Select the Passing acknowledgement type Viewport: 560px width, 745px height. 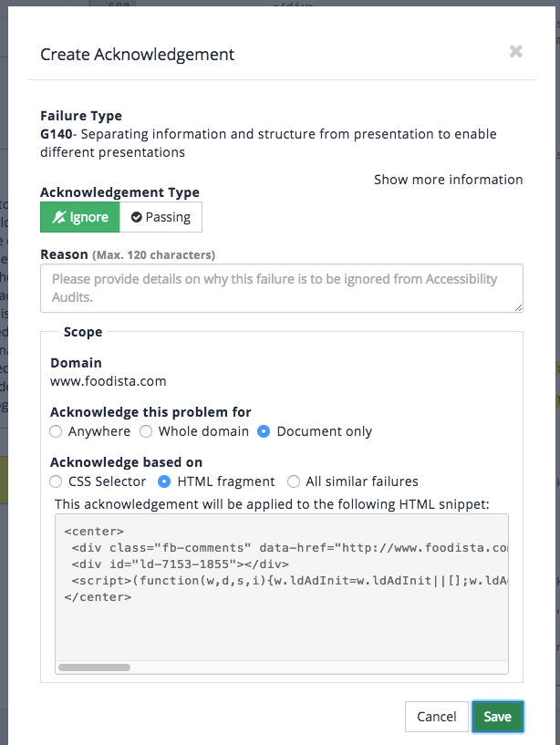(x=161, y=217)
